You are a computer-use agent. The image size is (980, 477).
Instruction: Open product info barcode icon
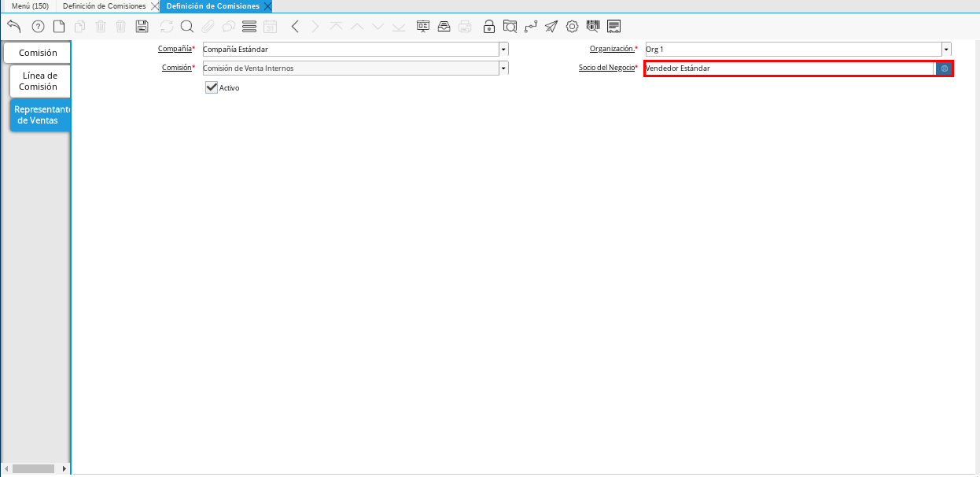pyautogui.click(x=593, y=26)
